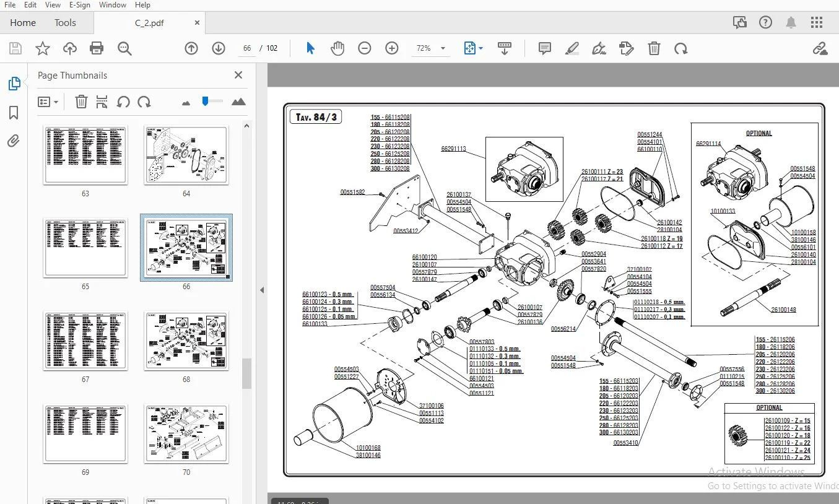This screenshot has height=504, width=839.
Task: Open the Attachments paperclip panel
Action: [x=14, y=141]
